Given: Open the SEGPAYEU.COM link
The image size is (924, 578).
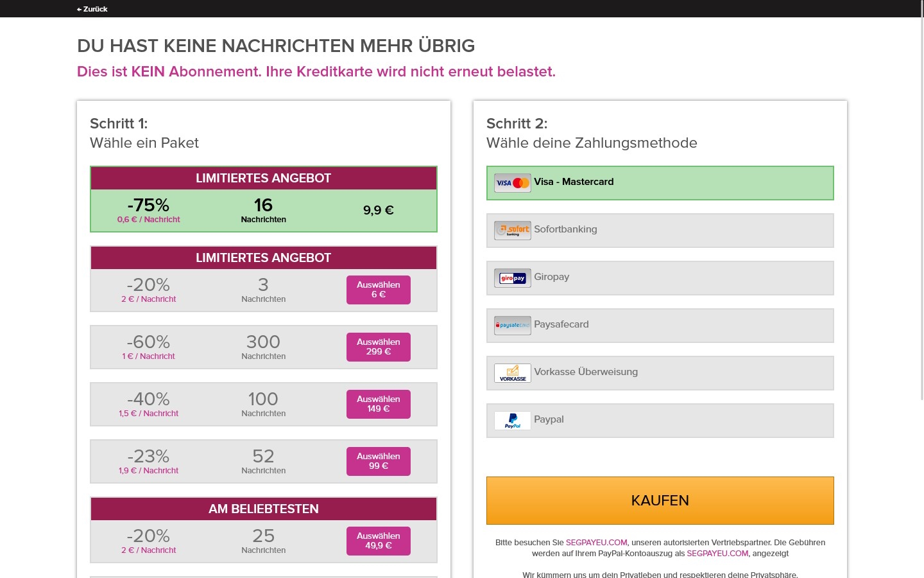Looking at the screenshot, I should 596,543.
